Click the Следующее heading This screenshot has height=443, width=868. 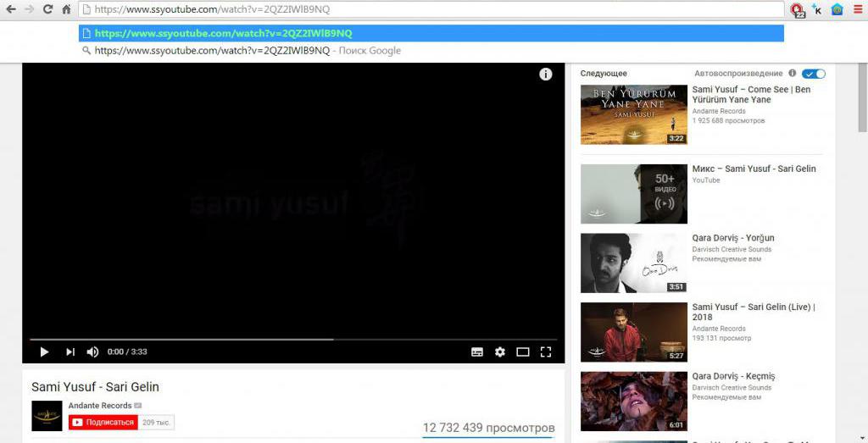pyautogui.click(x=604, y=73)
